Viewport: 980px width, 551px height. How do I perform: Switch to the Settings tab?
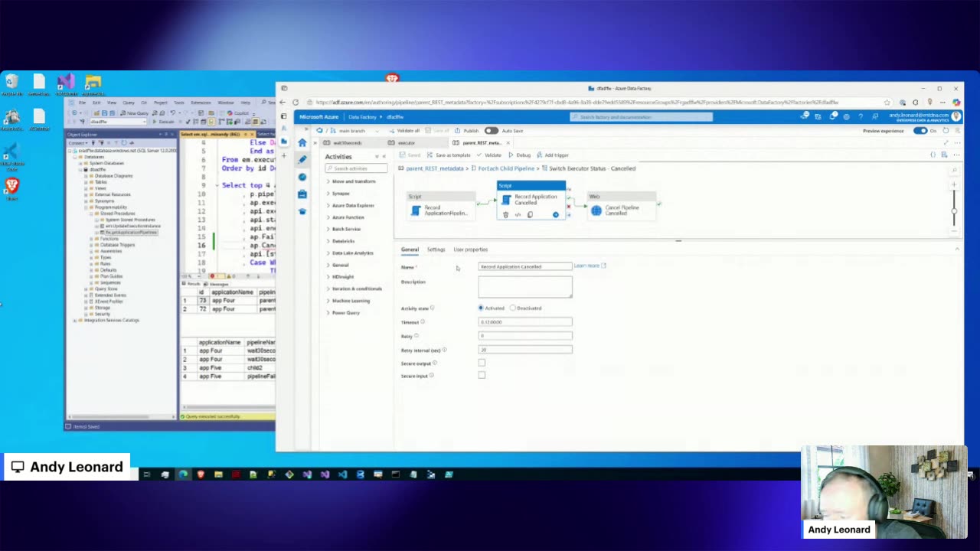click(x=436, y=249)
